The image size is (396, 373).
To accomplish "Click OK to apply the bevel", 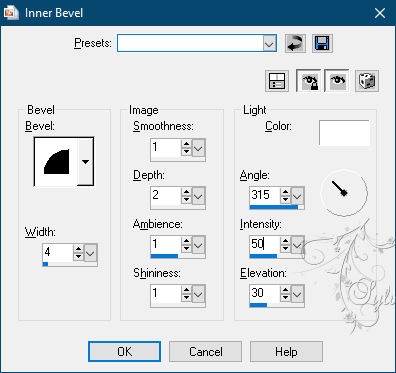I will [124, 351].
